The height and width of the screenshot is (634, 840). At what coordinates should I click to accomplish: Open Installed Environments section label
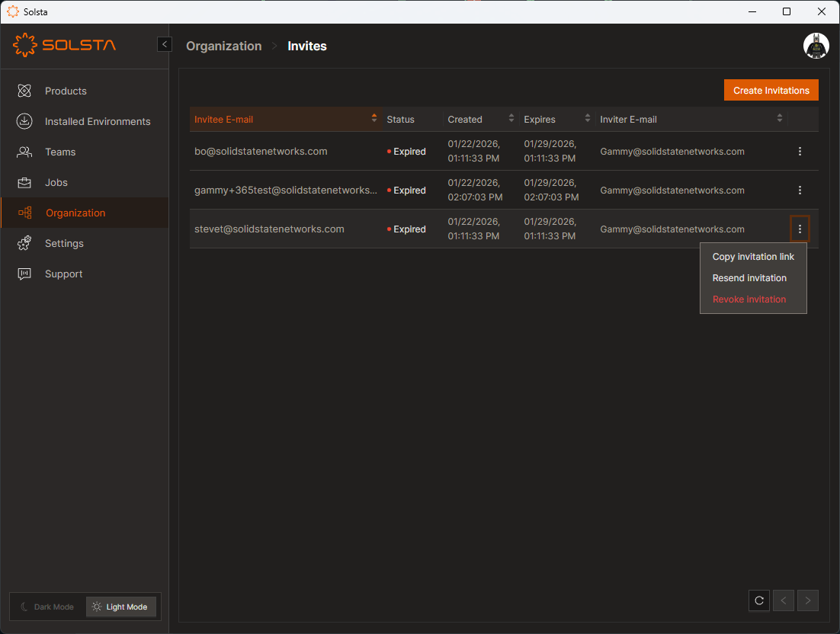click(x=98, y=122)
